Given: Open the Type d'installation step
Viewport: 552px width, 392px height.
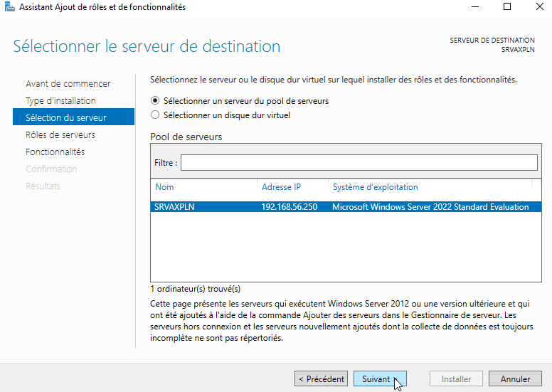Looking at the screenshot, I should pyautogui.click(x=60, y=101).
